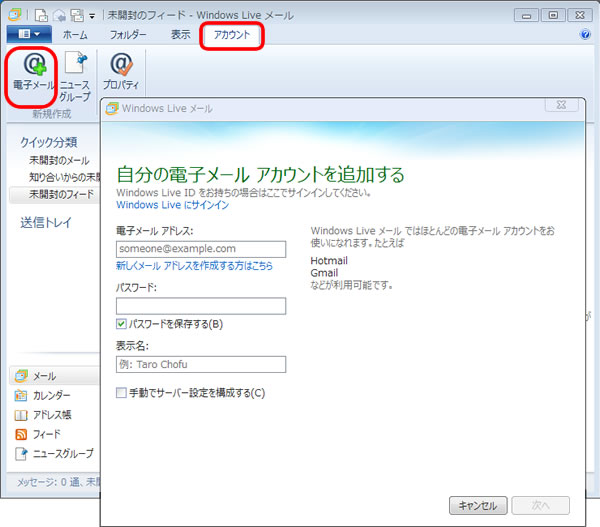Click the new item quick access icon
This screenshot has width=600, height=527.
[41, 15]
